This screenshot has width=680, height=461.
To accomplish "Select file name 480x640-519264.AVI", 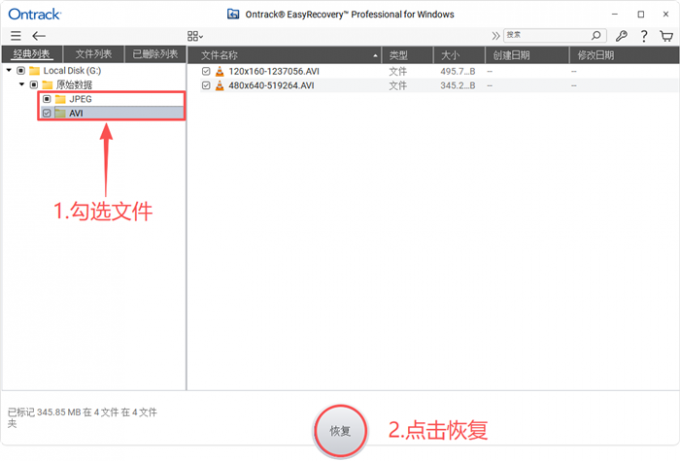I will 271,85.
